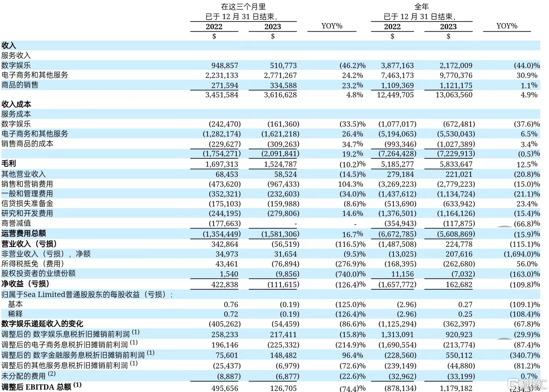
Task: Click the "非营业收入（亏损），净额" row label
Action: pos(46,254)
